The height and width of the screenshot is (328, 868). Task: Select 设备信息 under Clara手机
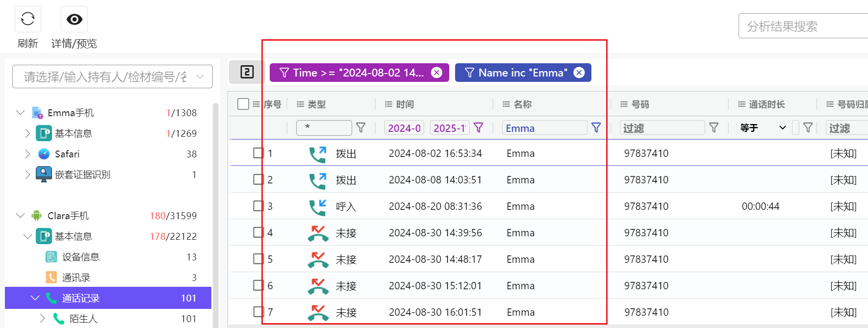click(80, 257)
